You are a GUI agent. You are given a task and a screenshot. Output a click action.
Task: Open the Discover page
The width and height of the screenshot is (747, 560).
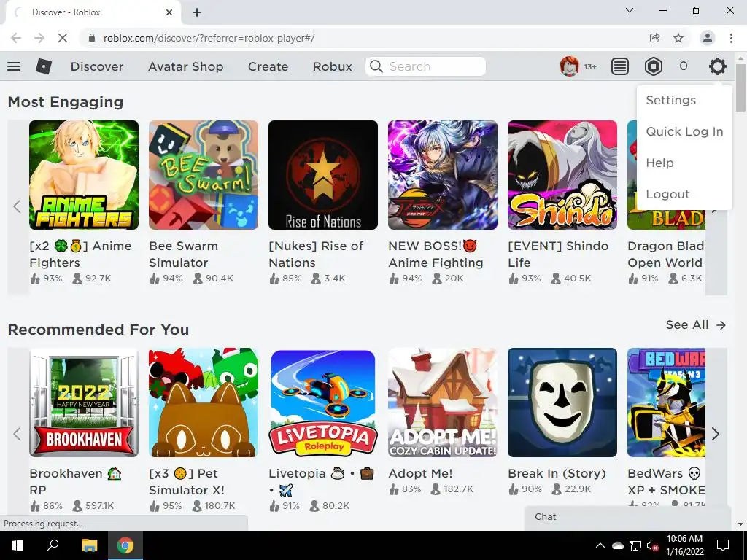pos(97,66)
